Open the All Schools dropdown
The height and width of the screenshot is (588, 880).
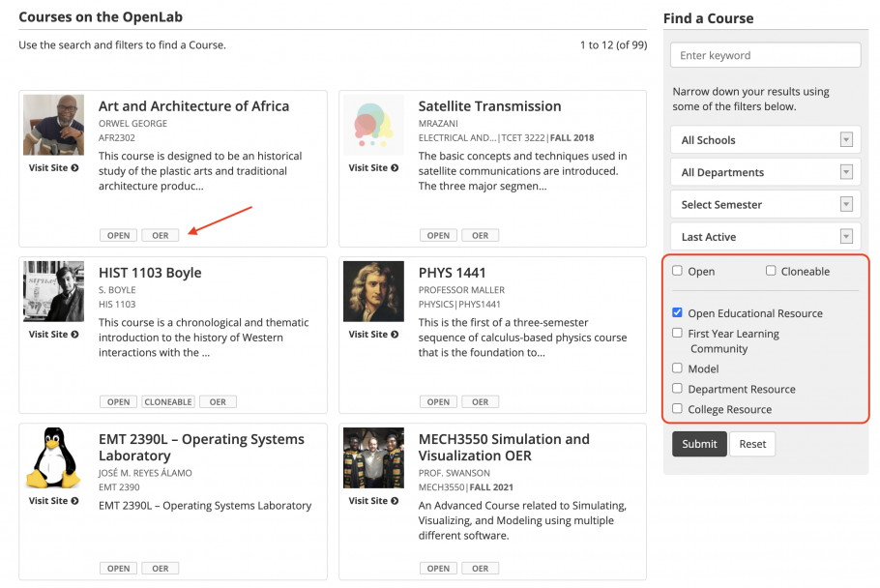point(766,139)
